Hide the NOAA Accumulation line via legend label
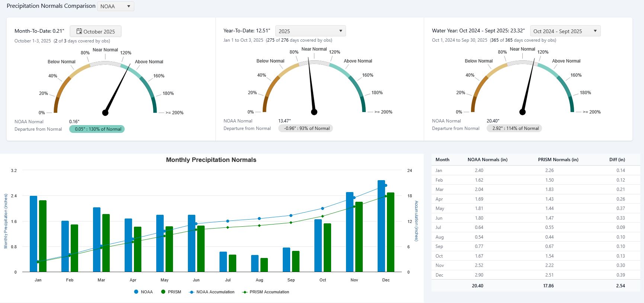The width and height of the screenshot is (644, 303). click(x=215, y=292)
